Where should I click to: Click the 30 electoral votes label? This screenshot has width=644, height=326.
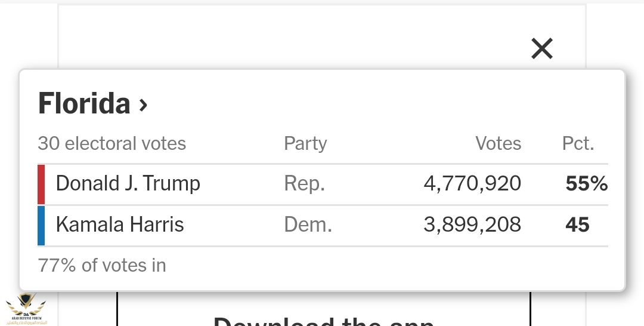click(112, 144)
